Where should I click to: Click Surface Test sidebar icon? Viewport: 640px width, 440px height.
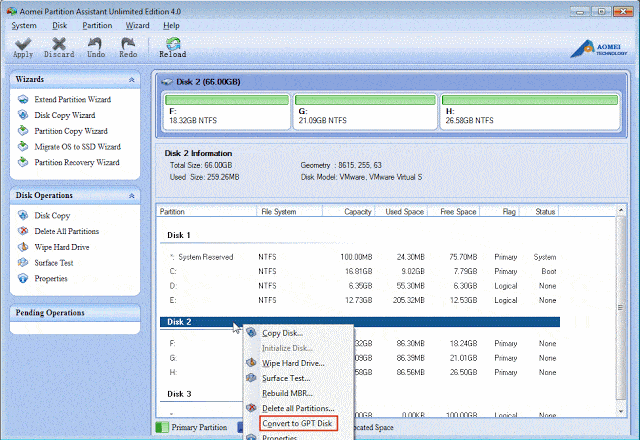click(23, 262)
